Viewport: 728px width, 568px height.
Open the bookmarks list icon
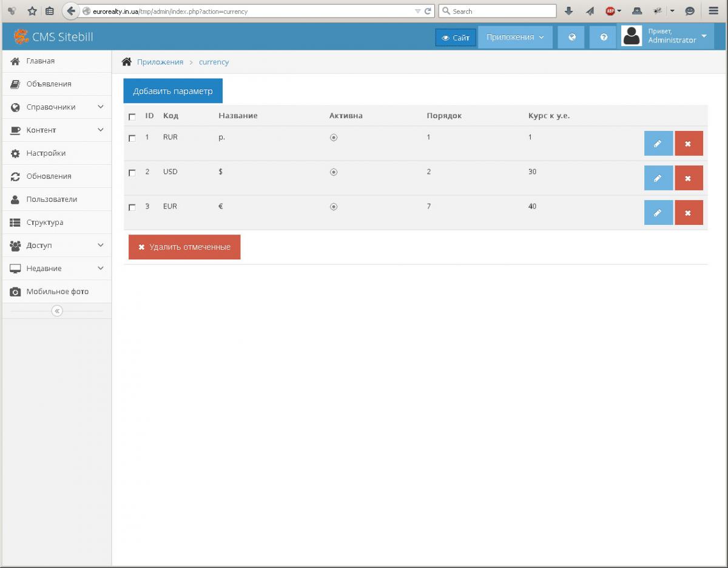[x=50, y=11]
